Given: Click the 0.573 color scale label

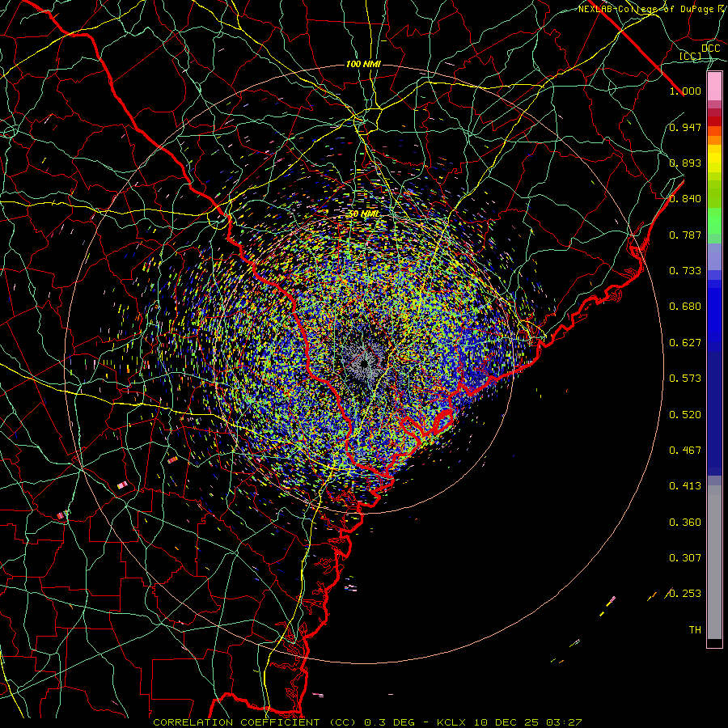Looking at the screenshot, I should tap(685, 379).
